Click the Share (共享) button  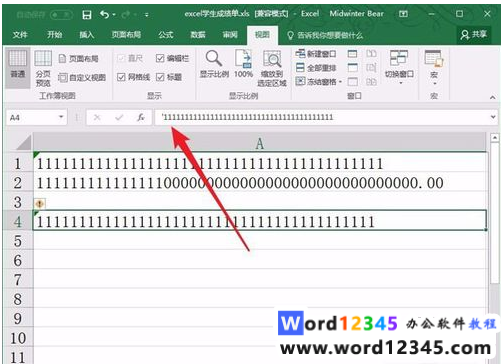[474, 35]
